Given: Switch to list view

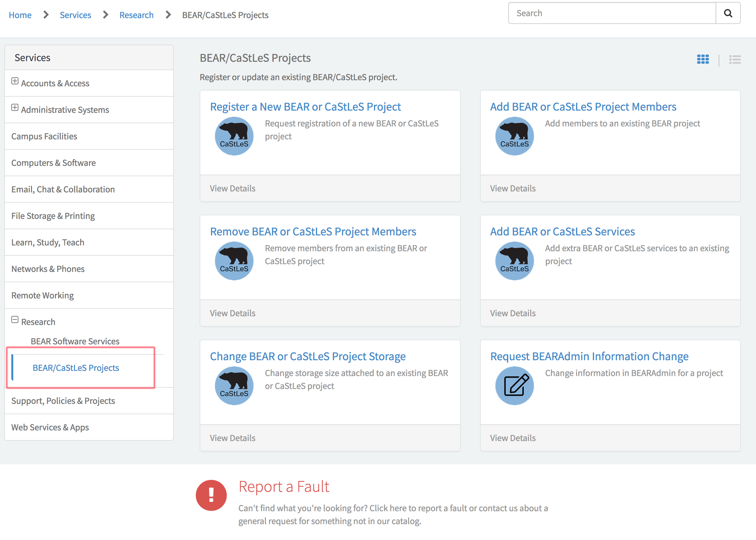Looking at the screenshot, I should coord(735,59).
